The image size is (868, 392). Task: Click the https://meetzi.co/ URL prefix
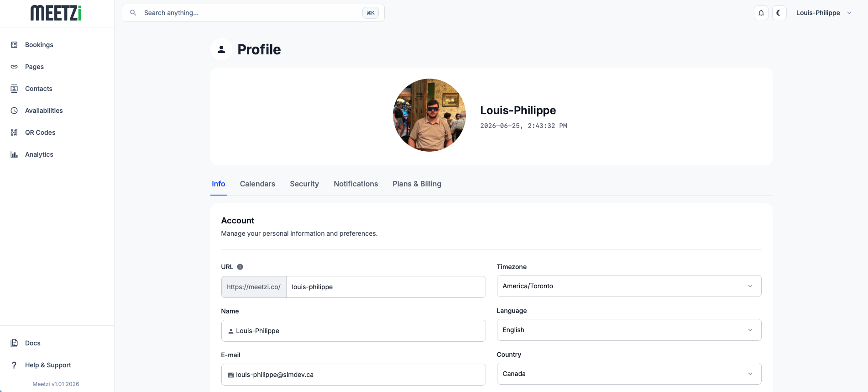[254, 287]
